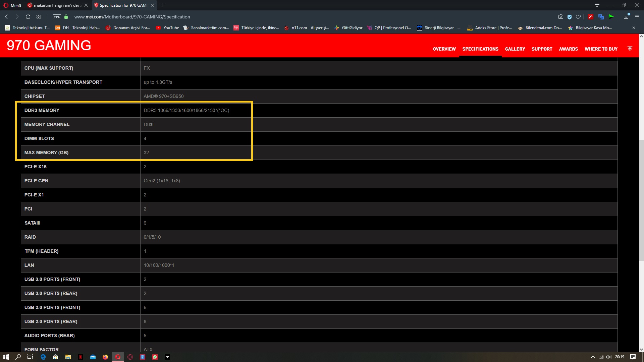
Task: Click the secure lock icon
Action: click(x=66, y=17)
